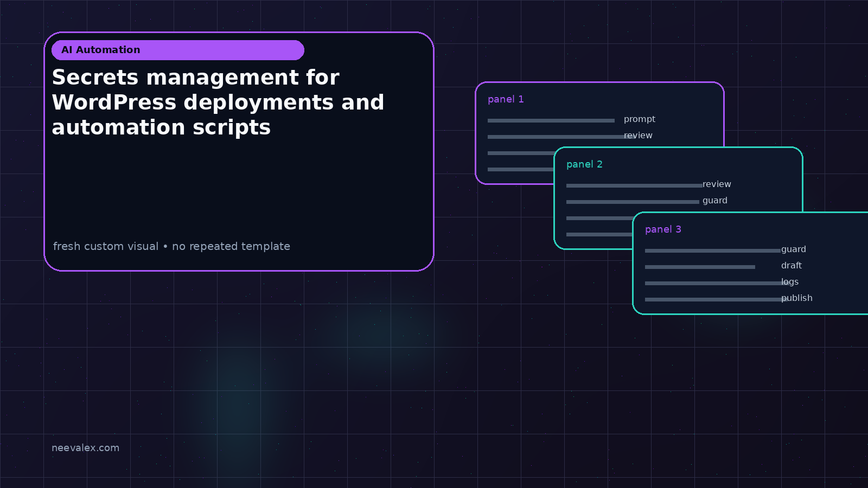Click the "publish" label in panel 3
Image resolution: width=868 pixels, height=488 pixels.
click(x=797, y=298)
